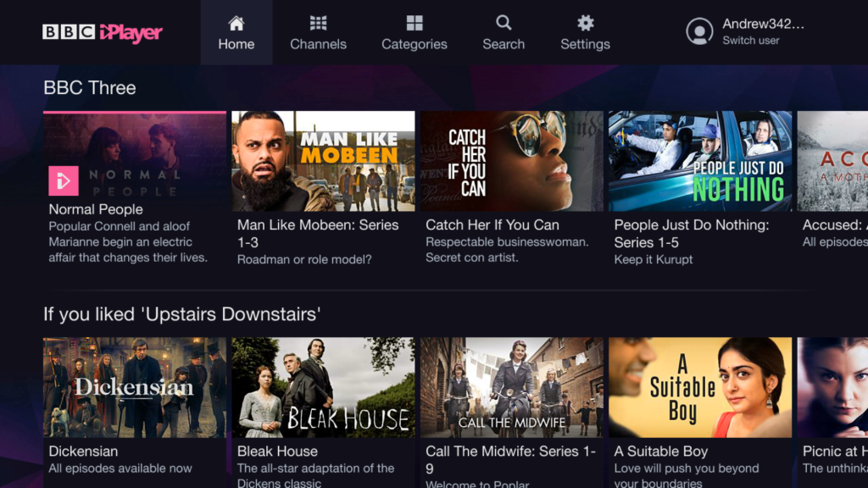Click the Man Like Mobeen: Series 1-3 title
Image resolution: width=868 pixels, height=488 pixels.
point(318,225)
